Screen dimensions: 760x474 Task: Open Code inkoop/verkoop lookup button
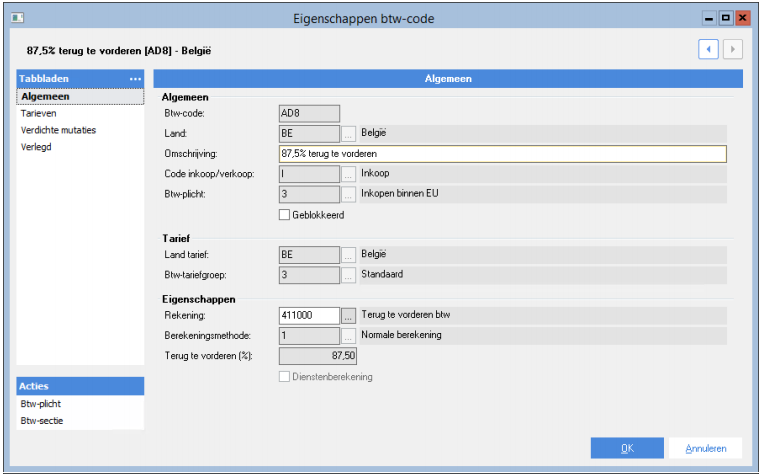(x=348, y=174)
